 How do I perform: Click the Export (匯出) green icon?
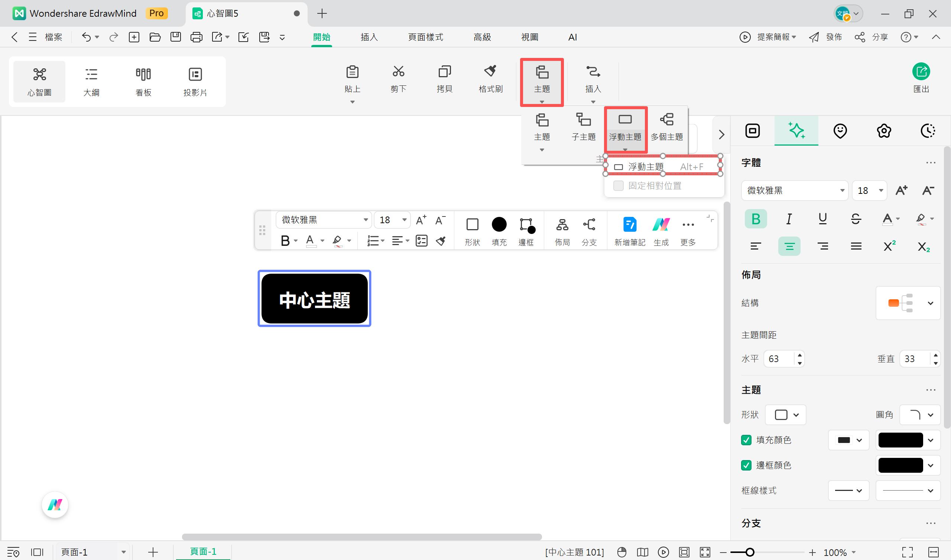(x=921, y=72)
